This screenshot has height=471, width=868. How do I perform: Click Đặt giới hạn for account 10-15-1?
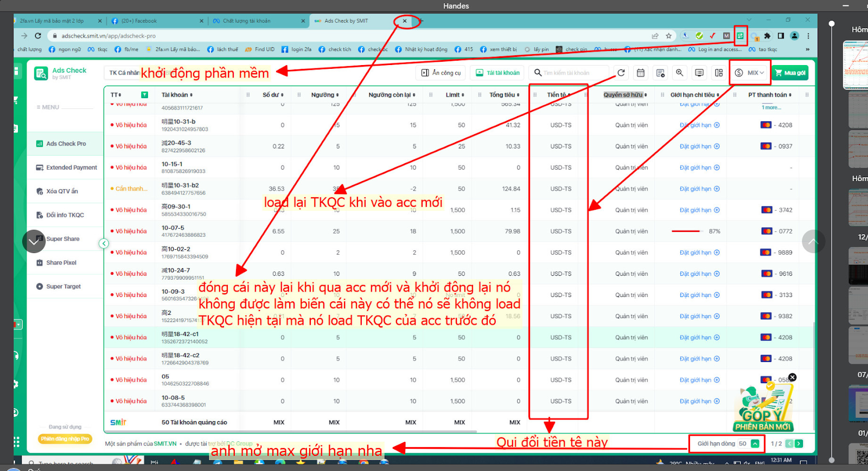pos(699,167)
